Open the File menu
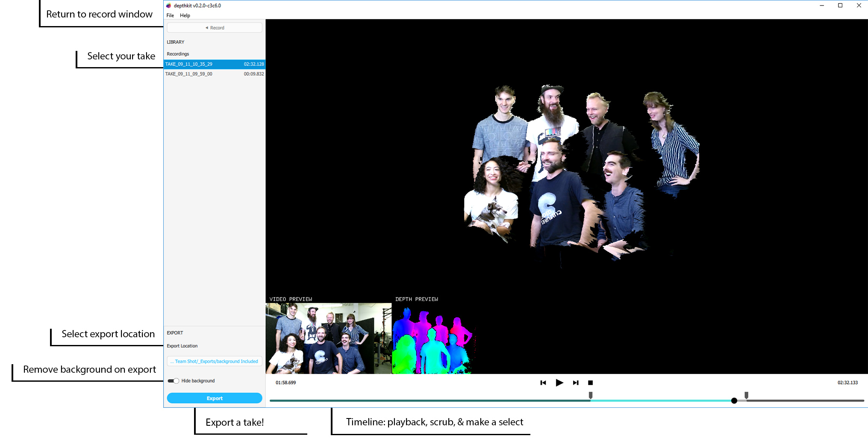 [170, 15]
